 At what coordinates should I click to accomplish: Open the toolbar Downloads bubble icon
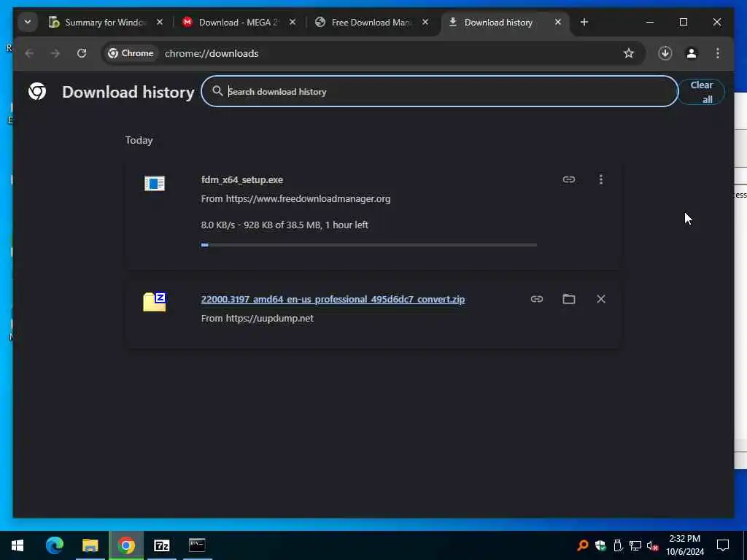pyautogui.click(x=665, y=53)
